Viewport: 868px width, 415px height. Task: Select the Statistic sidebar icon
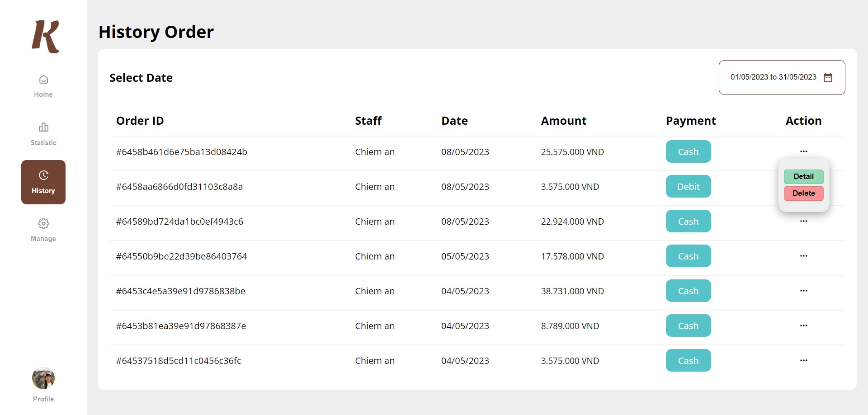pos(43,132)
